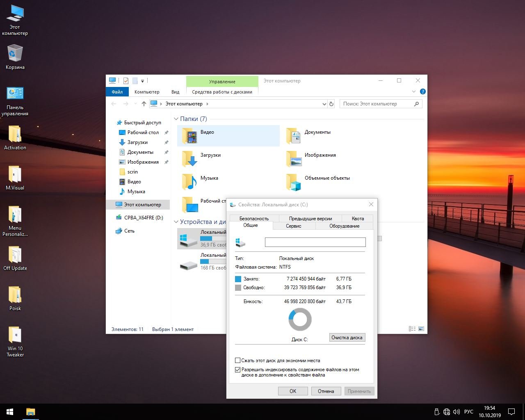Click OK in disk properties dialog
Image resolution: width=525 pixels, height=420 pixels.
[293, 391]
